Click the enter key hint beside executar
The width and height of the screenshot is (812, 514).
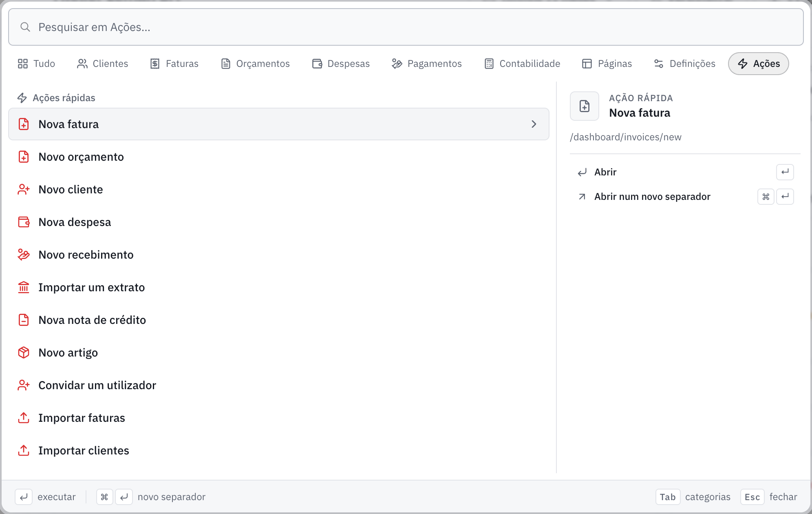tap(24, 497)
